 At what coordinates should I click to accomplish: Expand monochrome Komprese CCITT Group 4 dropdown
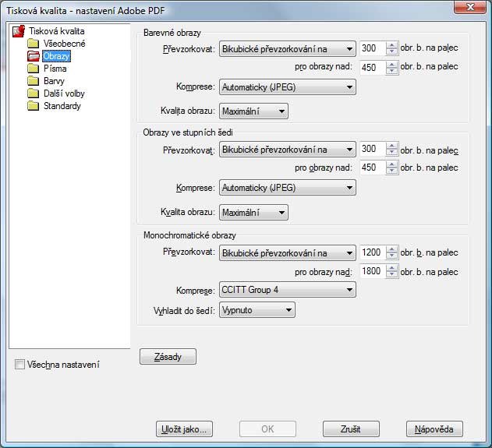pyautogui.click(x=287, y=291)
